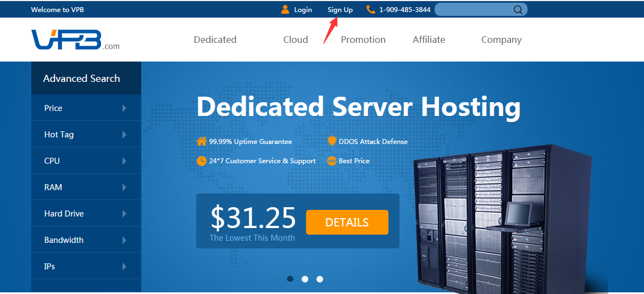Viewport: 644px width, 294px height.
Task: Click the orange user icon beside Login
Action: point(285,9)
